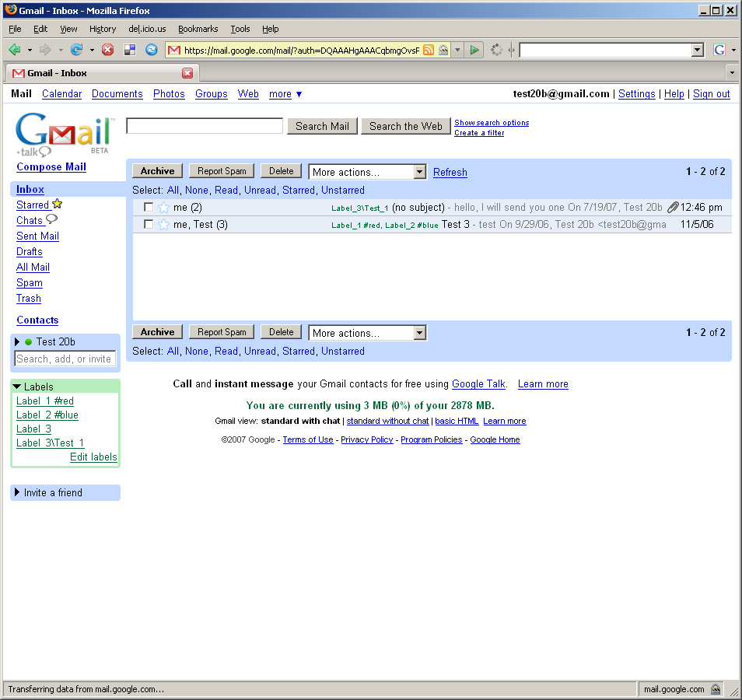Open the View menu

(68, 29)
